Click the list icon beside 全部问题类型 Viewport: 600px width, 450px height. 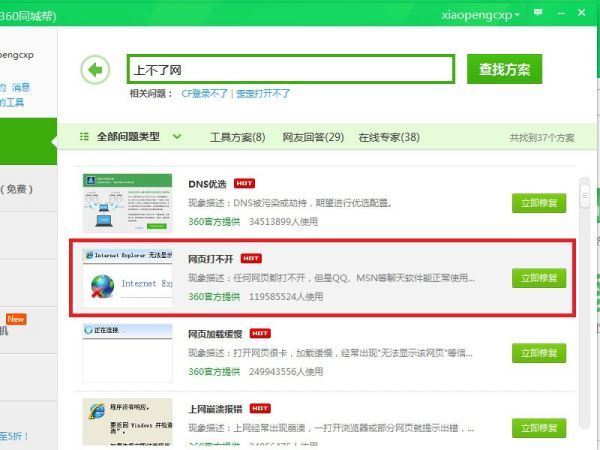tap(84, 137)
